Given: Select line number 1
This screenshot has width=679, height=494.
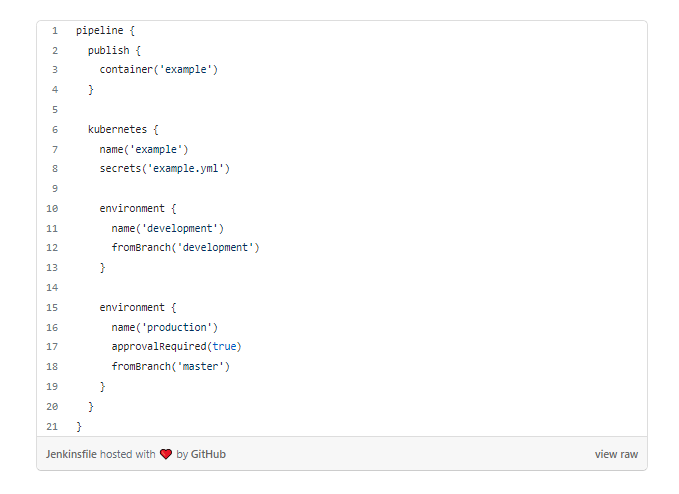Looking at the screenshot, I should pos(55,31).
